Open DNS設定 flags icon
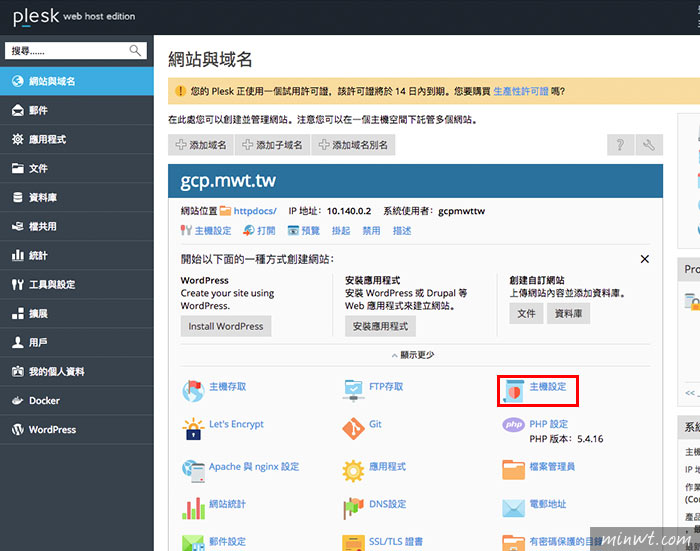 pyautogui.click(x=354, y=509)
